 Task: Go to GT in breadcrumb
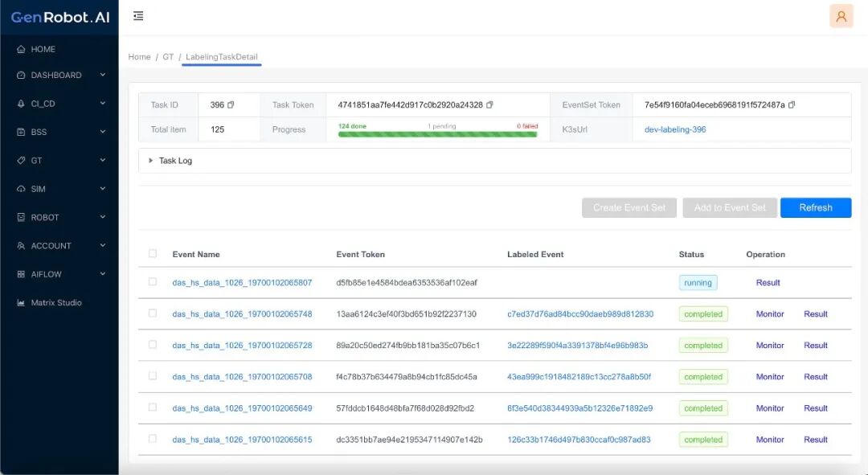click(168, 57)
